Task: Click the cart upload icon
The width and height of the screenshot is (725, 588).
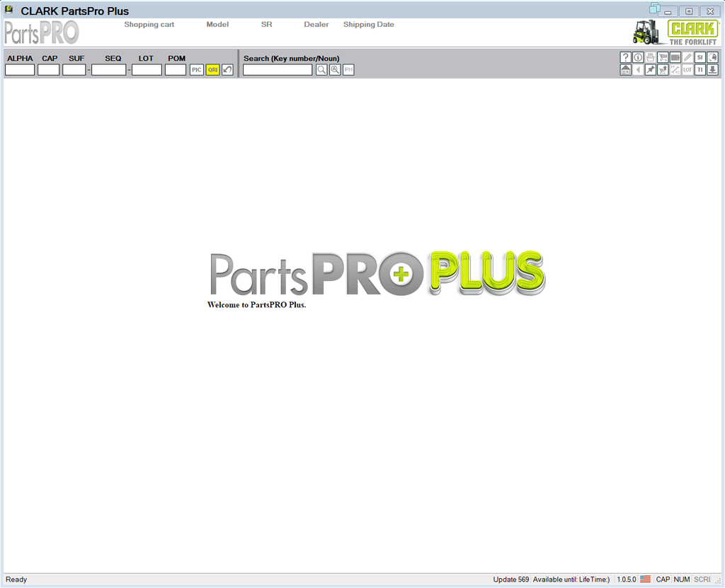Action: [663, 70]
